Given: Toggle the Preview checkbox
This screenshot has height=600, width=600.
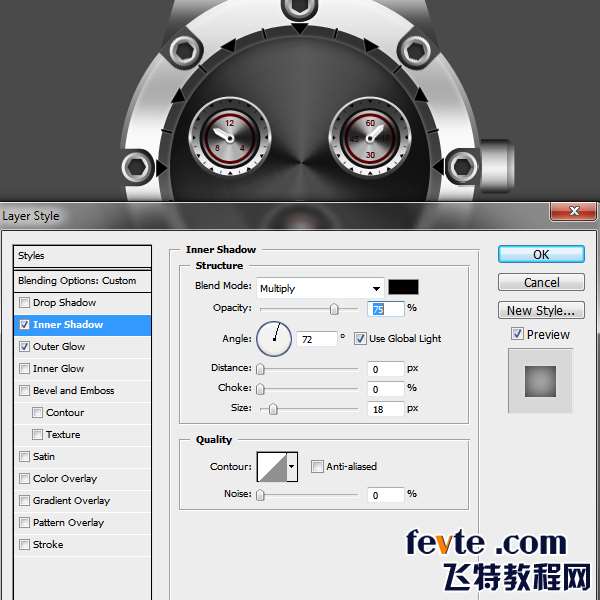Looking at the screenshot, I should tap(517, 334).
